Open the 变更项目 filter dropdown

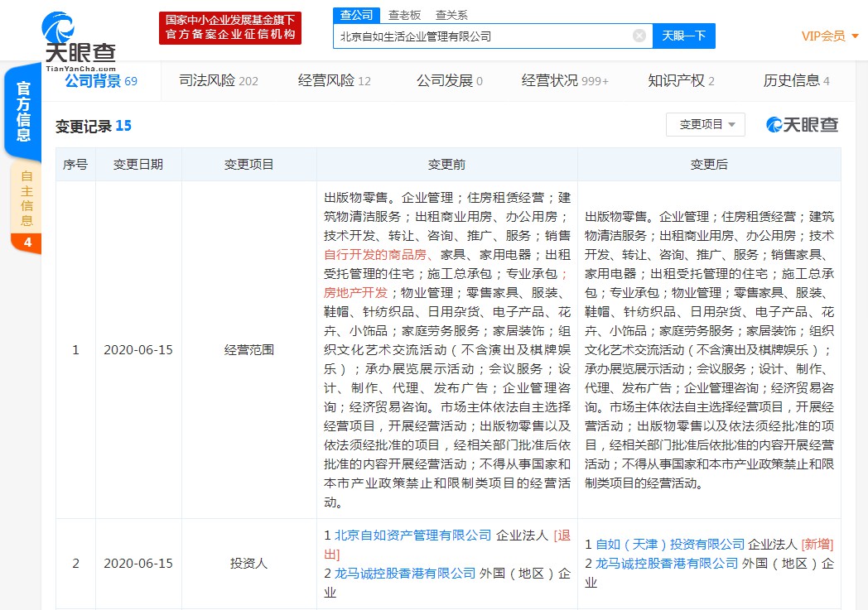706,124
